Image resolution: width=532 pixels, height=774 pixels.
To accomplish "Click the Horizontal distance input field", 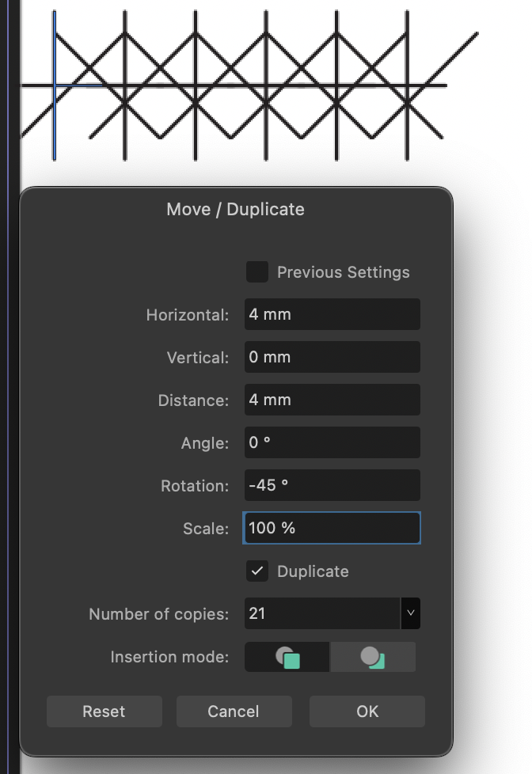I will [332, 314].
